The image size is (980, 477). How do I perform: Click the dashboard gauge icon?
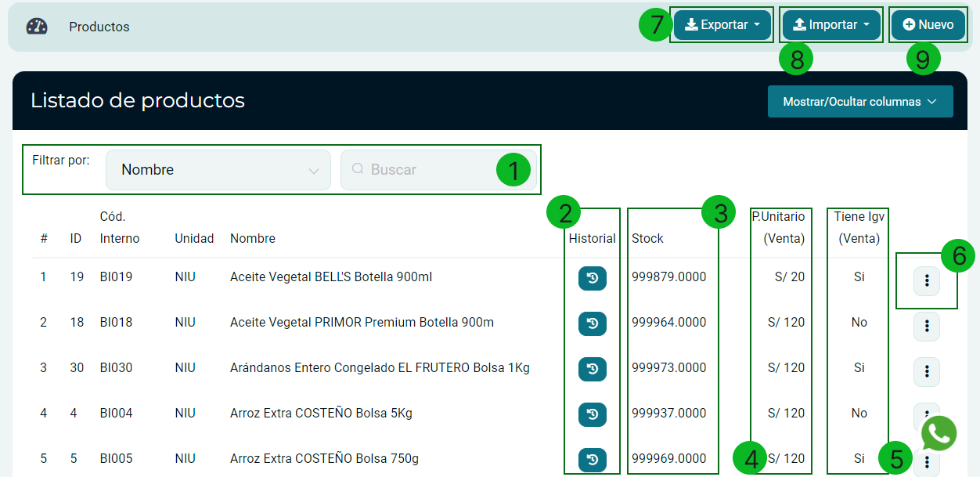(x=37, y=27)
